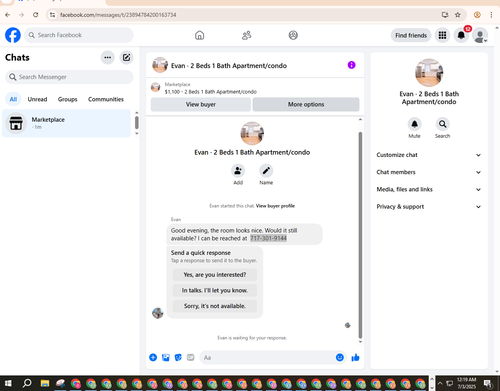Open the Marketplace chat entry

pyautogui.click(x=66, y=123)
